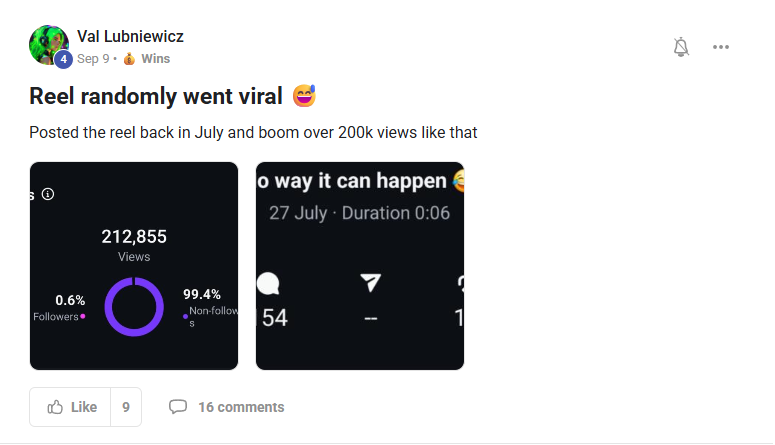The width and height of the screenshot is (775, 445).
Task: Click the Sep 9 post date
Action: click(93, 59)
